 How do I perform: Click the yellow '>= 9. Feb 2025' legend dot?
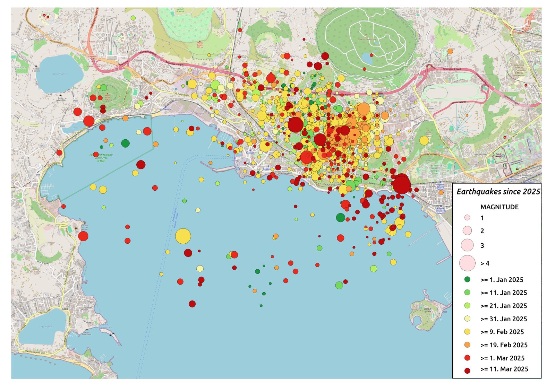(467, 332)
